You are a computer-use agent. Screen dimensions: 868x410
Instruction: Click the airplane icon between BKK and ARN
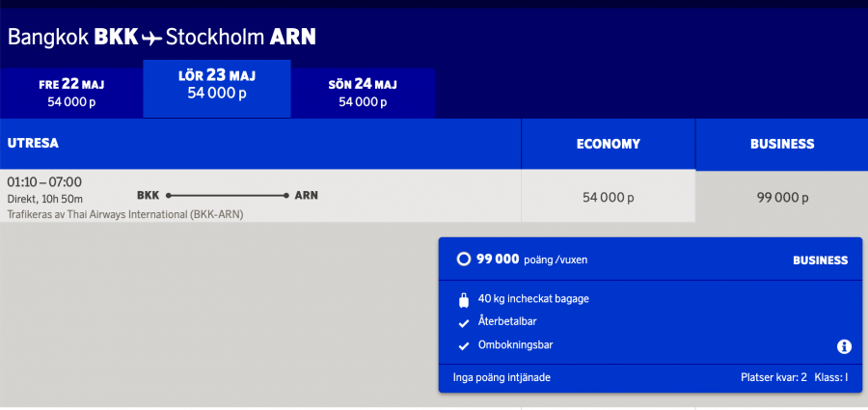click(152, 38)
